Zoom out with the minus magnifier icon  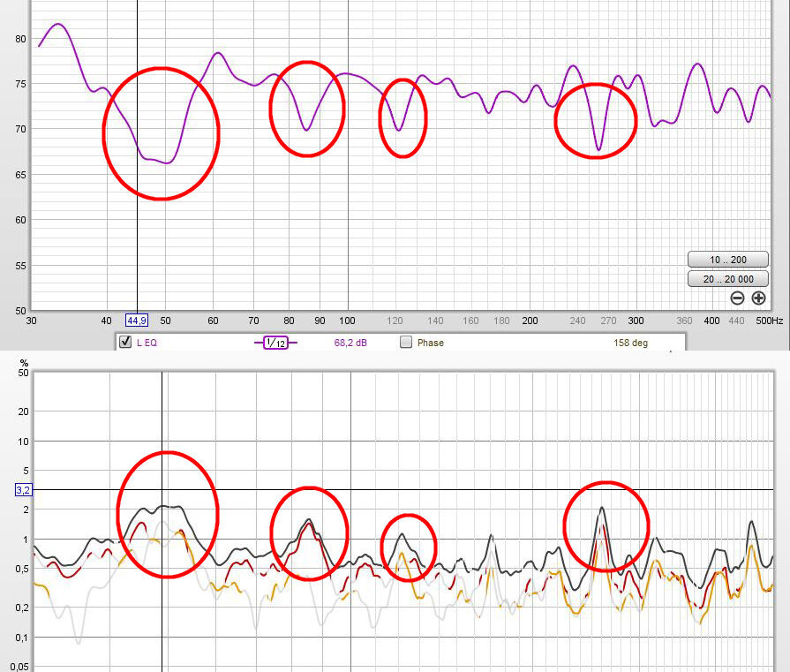tap(737, 298)
